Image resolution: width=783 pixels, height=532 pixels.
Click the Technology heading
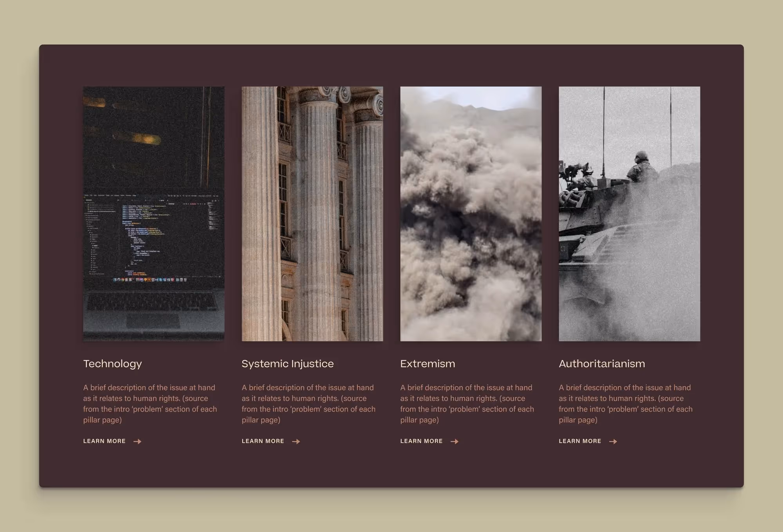pyautogui.click(x=112, y=363)
